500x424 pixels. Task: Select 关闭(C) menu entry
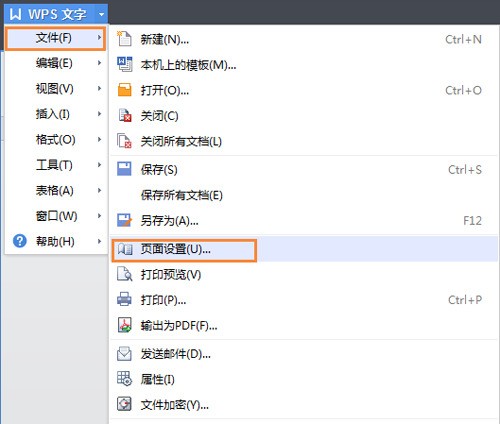[304, 116]
